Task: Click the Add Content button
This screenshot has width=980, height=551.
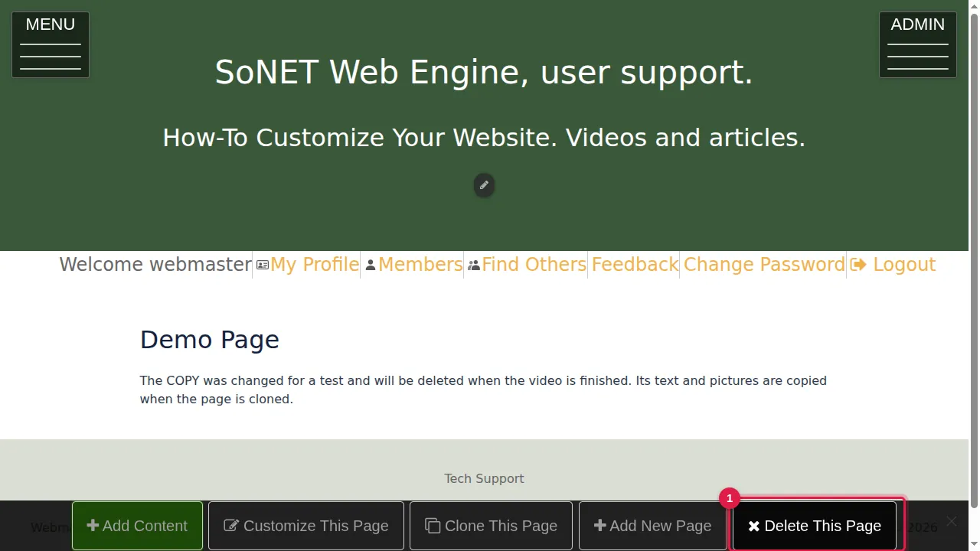Action: coord(137,526)
